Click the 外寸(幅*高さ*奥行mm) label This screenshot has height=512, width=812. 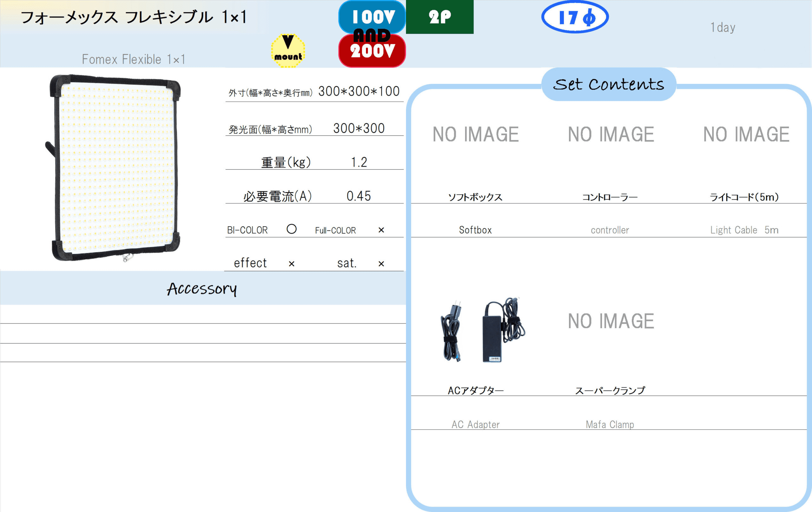pos(271,93)
